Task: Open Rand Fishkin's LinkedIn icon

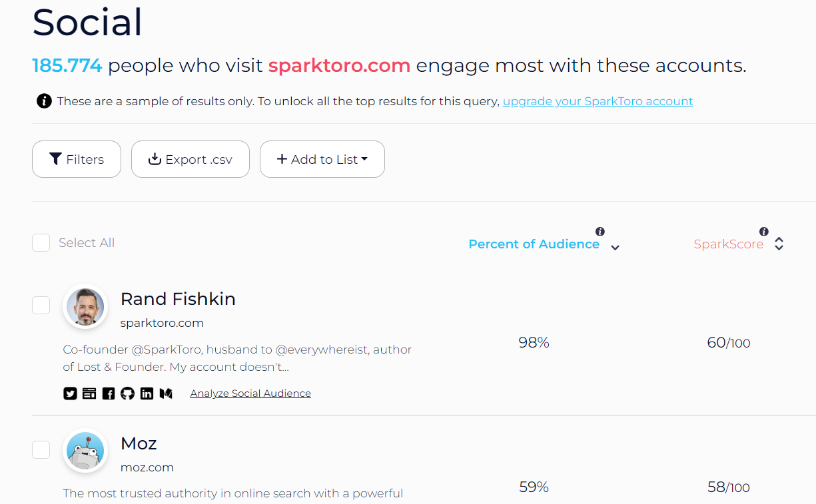Action: point(147,393)
